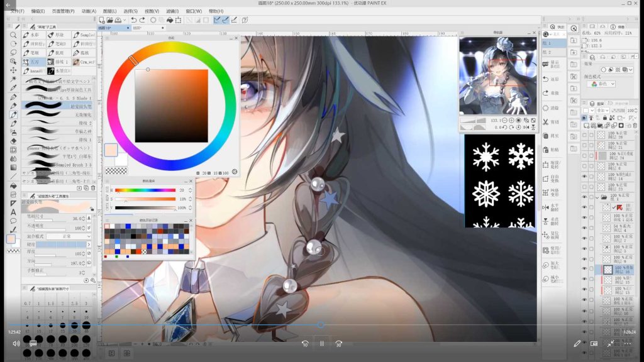
Task: Select the Eyedropper tool
Action: coord(13,87)
